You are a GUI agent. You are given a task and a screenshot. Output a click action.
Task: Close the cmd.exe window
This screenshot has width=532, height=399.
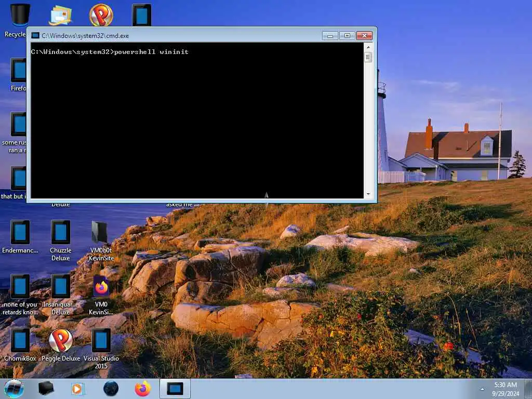tap(364, 36)
